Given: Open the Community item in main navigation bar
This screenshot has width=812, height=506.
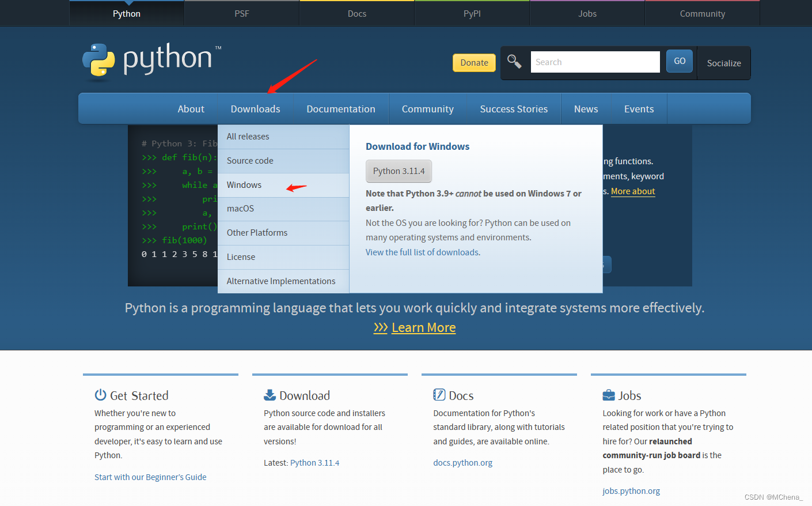Looking at the screenshot, I should pos(428,109).
